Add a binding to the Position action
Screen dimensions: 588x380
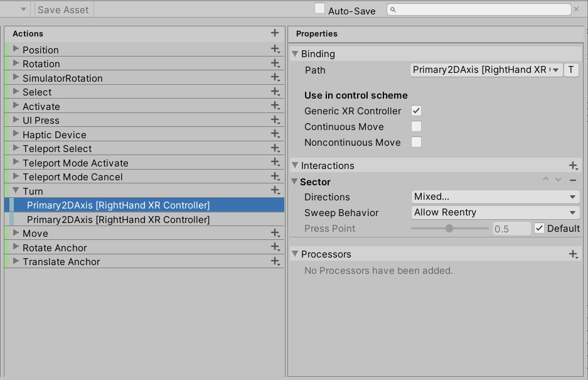click(274, 50)
